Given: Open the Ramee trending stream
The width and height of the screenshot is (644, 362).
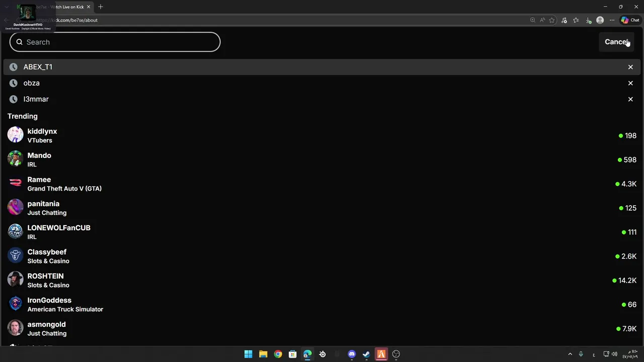Looking at the screenshot, I should click(x=322, y=184).
